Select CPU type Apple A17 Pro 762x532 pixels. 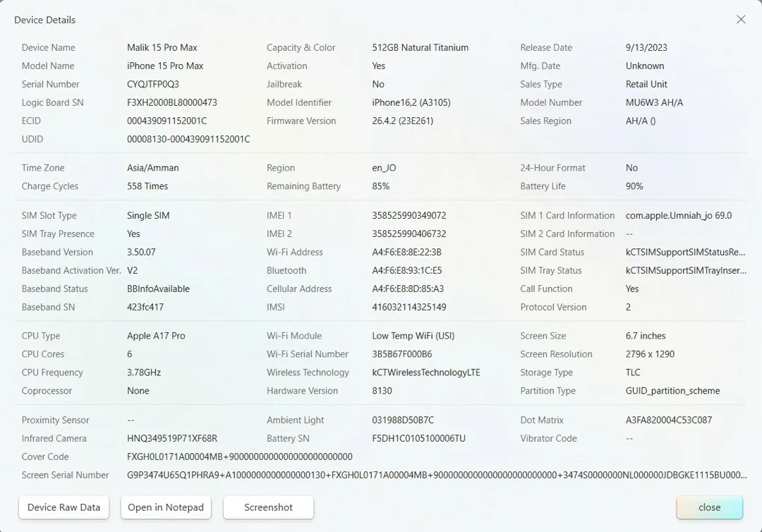point(156,336)
